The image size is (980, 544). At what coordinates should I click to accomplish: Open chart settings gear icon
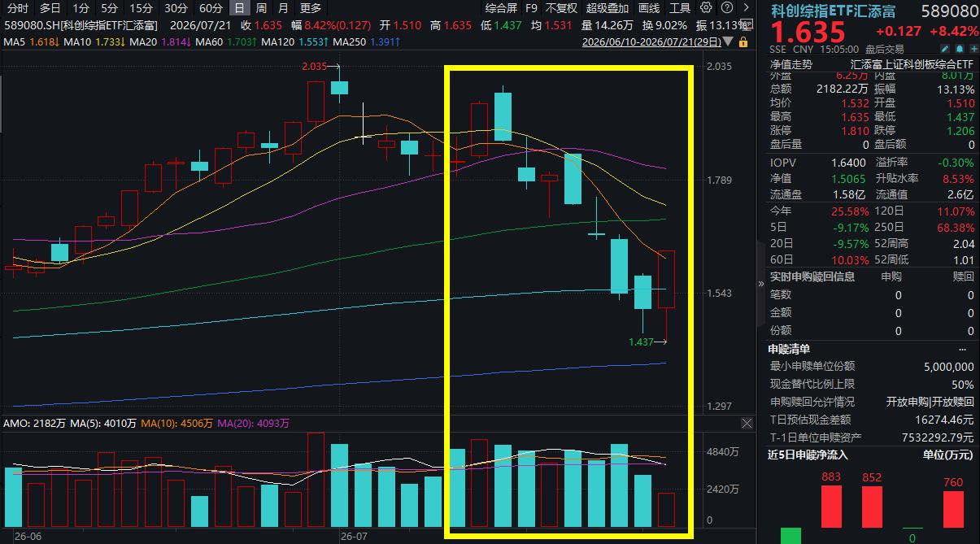706,7
